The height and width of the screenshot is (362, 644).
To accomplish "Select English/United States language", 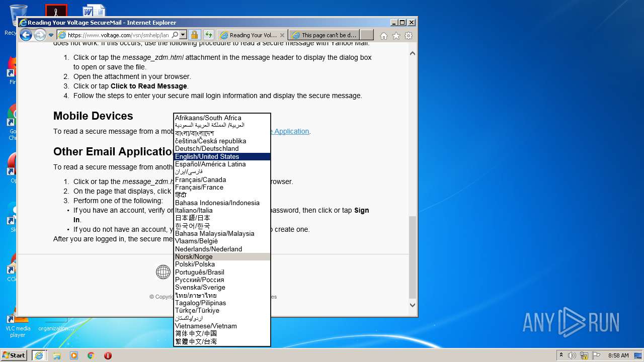I will [222, 156].
